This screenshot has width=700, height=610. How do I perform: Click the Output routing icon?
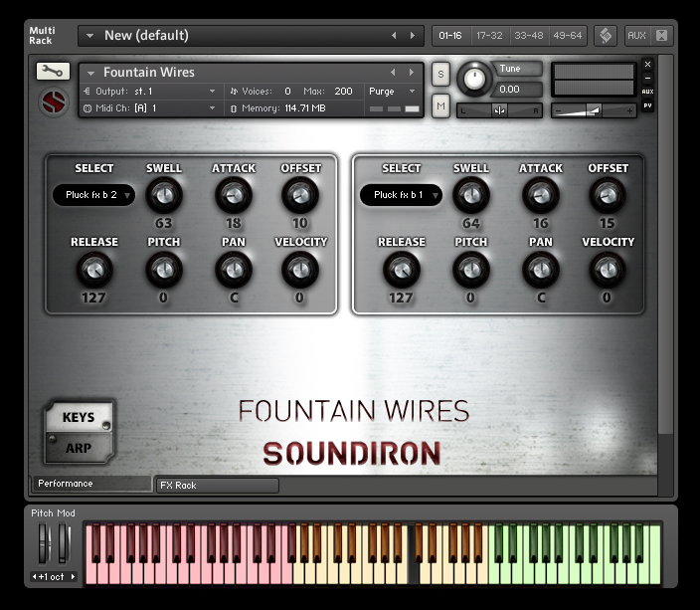coord(87,92)
